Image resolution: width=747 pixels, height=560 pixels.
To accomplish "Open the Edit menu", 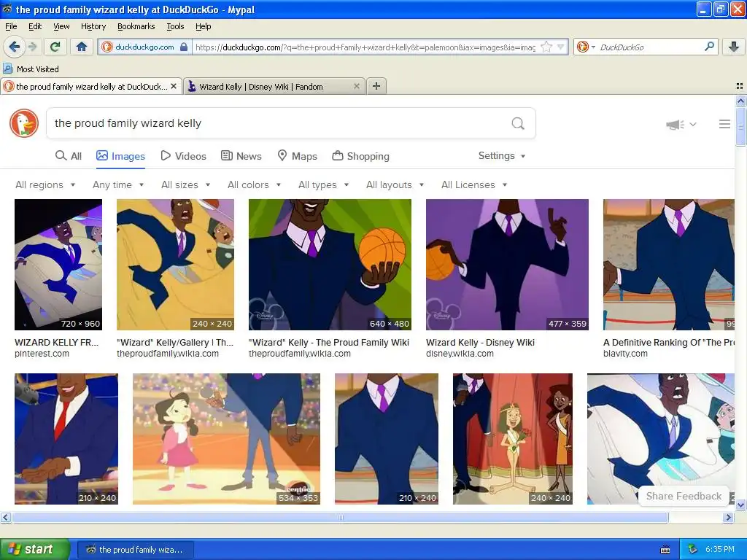I will click(x=35, y=26).
